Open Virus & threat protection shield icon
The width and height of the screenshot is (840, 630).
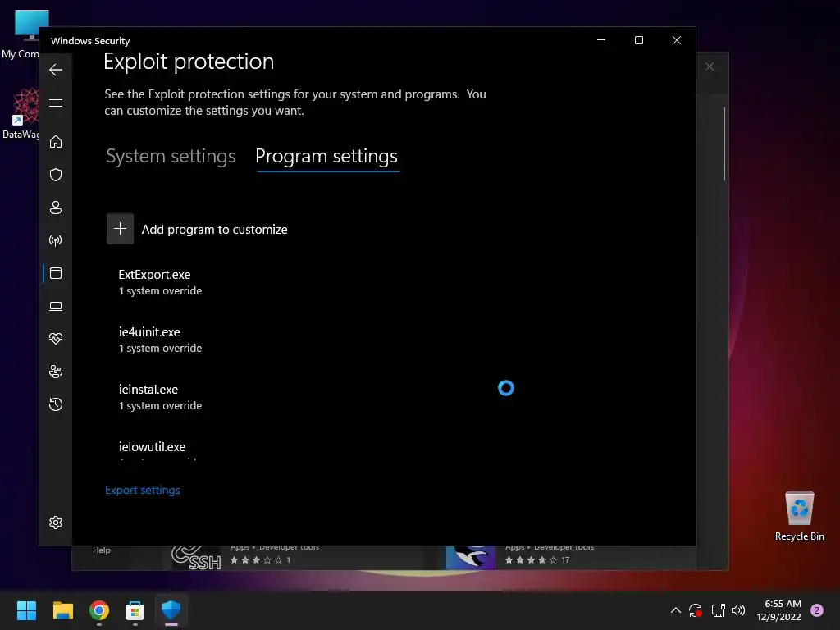coord(56,175)
